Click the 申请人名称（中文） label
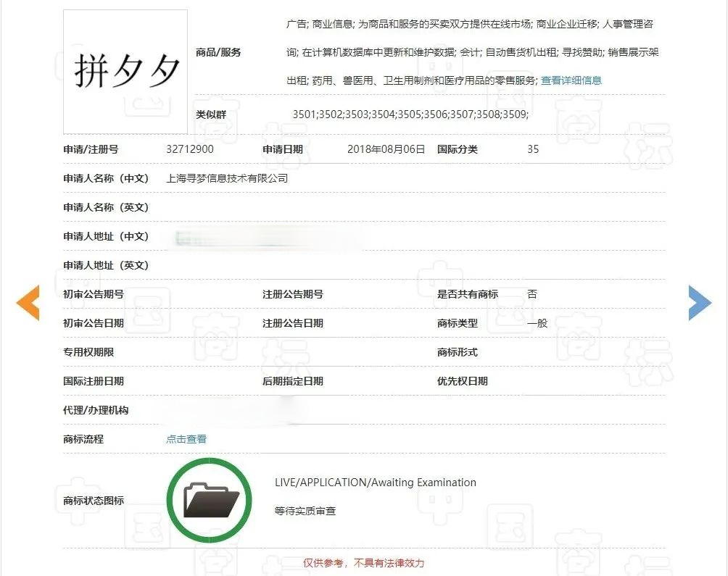The image size is (728, 576). coord(106,178)
